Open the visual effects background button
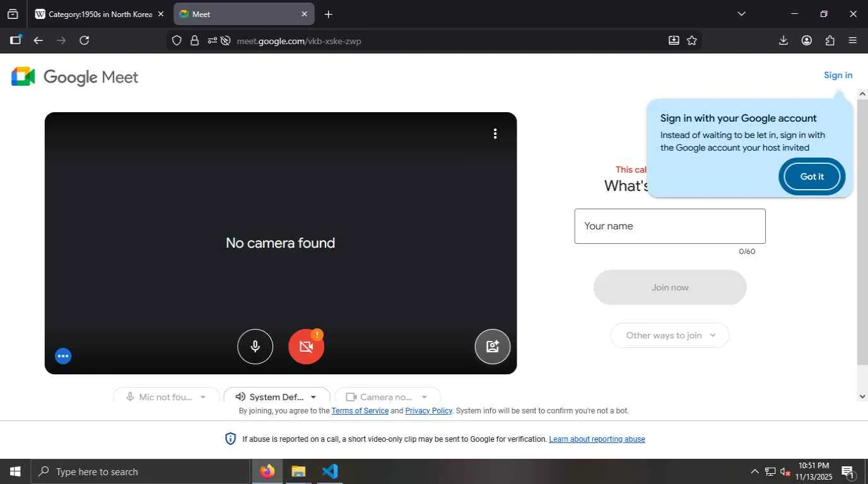Screen dimensions: 868x484 pos(493,347)
